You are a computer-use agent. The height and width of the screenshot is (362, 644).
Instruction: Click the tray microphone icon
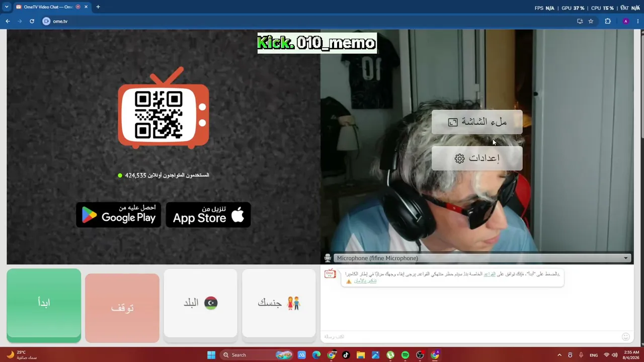581,355
